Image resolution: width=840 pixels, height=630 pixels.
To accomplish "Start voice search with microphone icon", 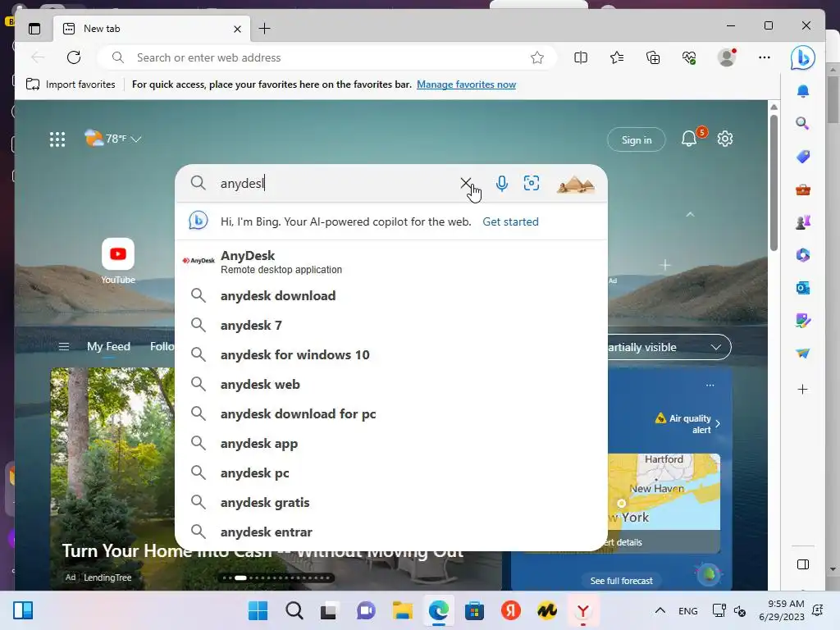I will (x=501, y=183).
